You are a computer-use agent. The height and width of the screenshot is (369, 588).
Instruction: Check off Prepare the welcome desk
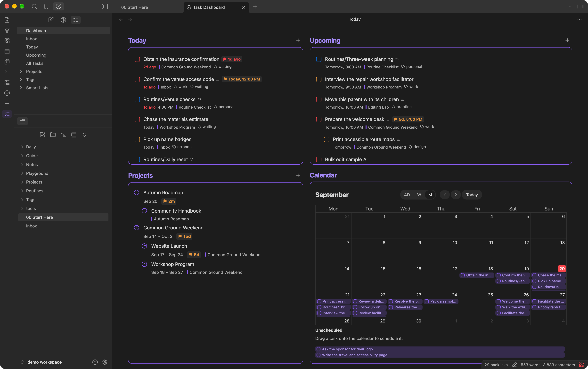(x=319, y=119)
